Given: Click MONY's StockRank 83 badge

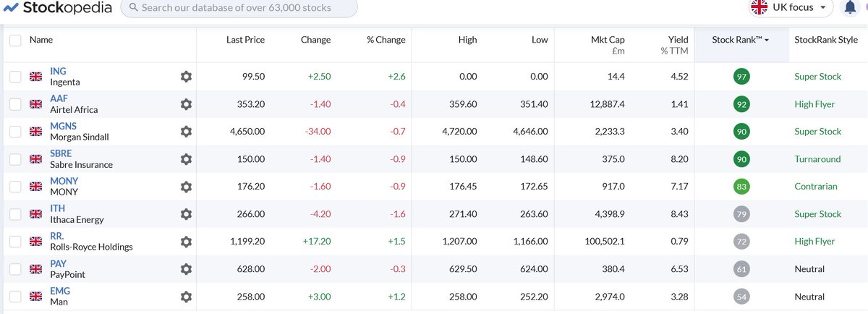Looking at the screenshot, I should click(x=741, y=187).
